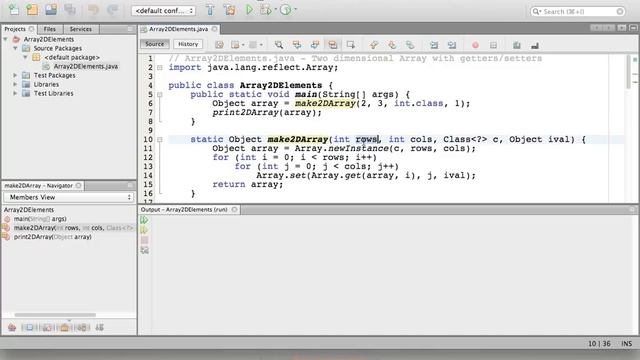Click the Comment lines icon

[517, 45]
